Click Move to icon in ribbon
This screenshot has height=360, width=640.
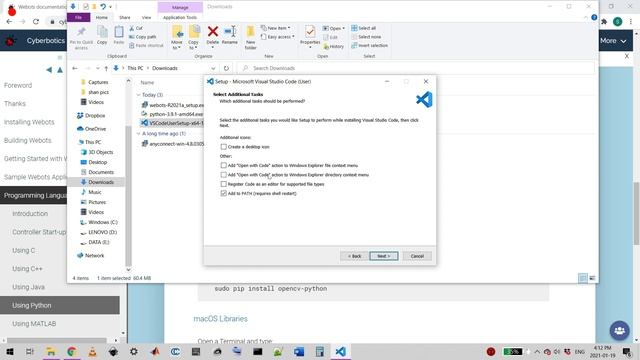click(177, 37)
